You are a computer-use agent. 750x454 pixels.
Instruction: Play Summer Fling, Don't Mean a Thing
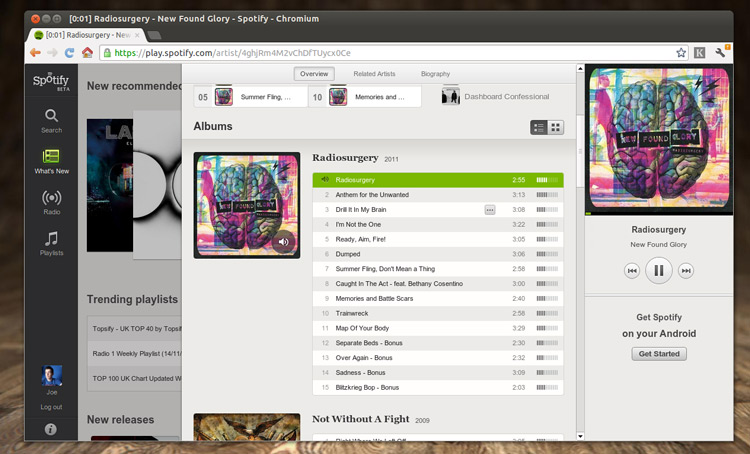pos(438,269)
